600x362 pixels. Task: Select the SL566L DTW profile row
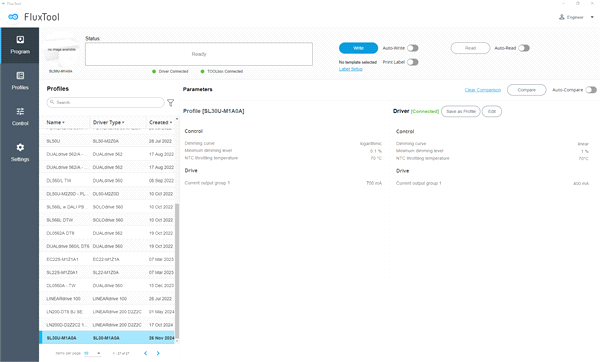[x=107, y=220]
